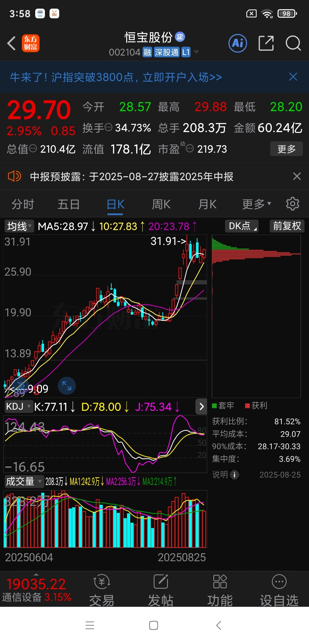
Task: Tap the share icon
Action: click(x=266, y=43)
